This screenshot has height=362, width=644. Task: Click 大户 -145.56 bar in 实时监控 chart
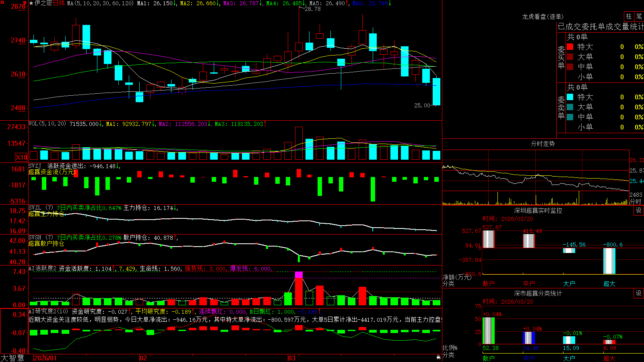pyautogui.click(x=569, y=250)
